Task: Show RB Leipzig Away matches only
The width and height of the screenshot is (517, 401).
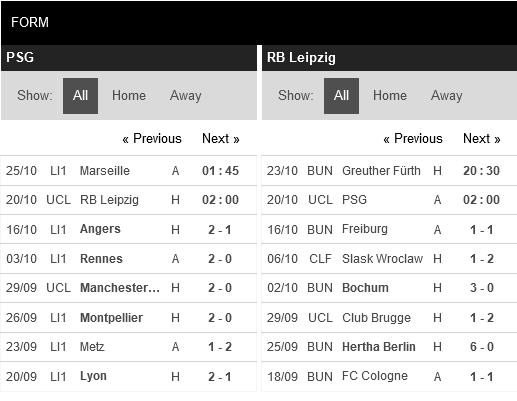Action: tap(447, 96)
